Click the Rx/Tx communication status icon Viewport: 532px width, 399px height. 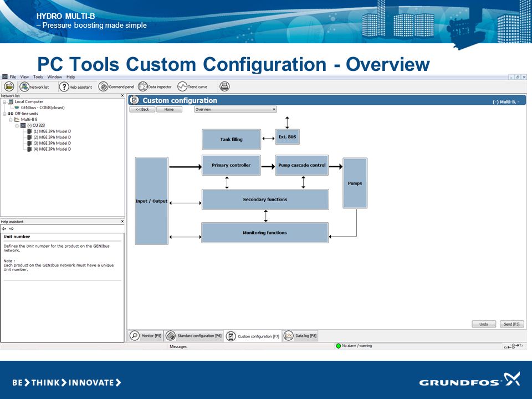click(x=513, y=346)
